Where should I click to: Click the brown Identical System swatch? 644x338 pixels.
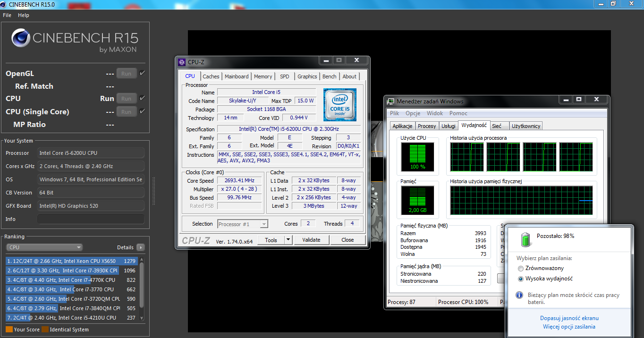pyautogui.click(x=45, y=330)
